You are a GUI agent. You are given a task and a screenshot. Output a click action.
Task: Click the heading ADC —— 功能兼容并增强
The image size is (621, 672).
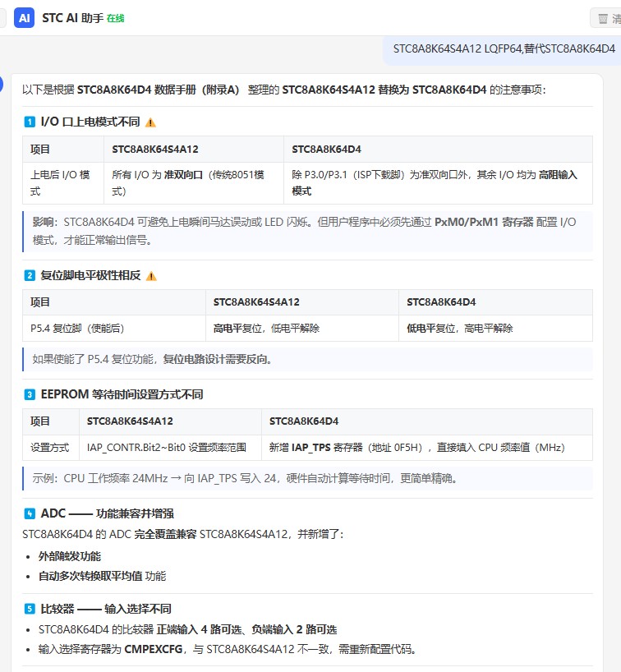pyautogui.click(x=107, y=513)
